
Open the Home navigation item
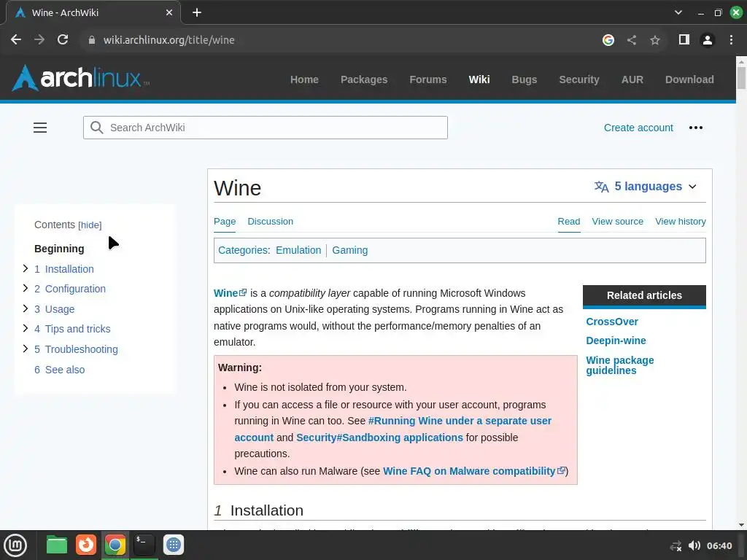[x=304, y=79]
